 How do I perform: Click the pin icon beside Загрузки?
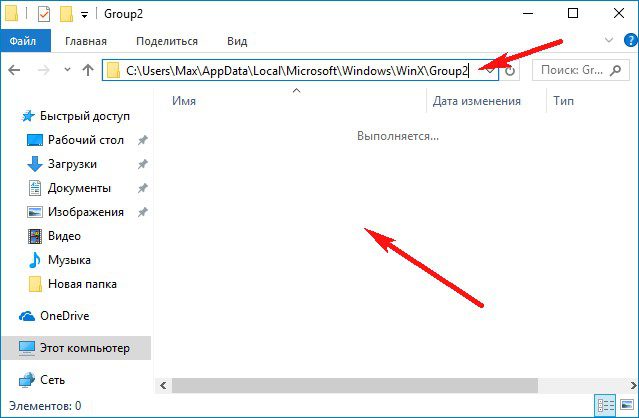(142, 165)
